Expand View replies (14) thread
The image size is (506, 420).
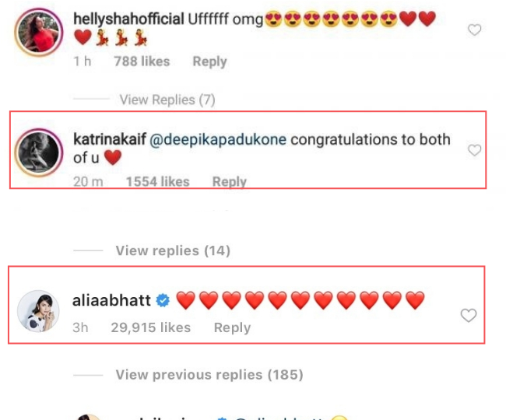click(x=173, y=250)
